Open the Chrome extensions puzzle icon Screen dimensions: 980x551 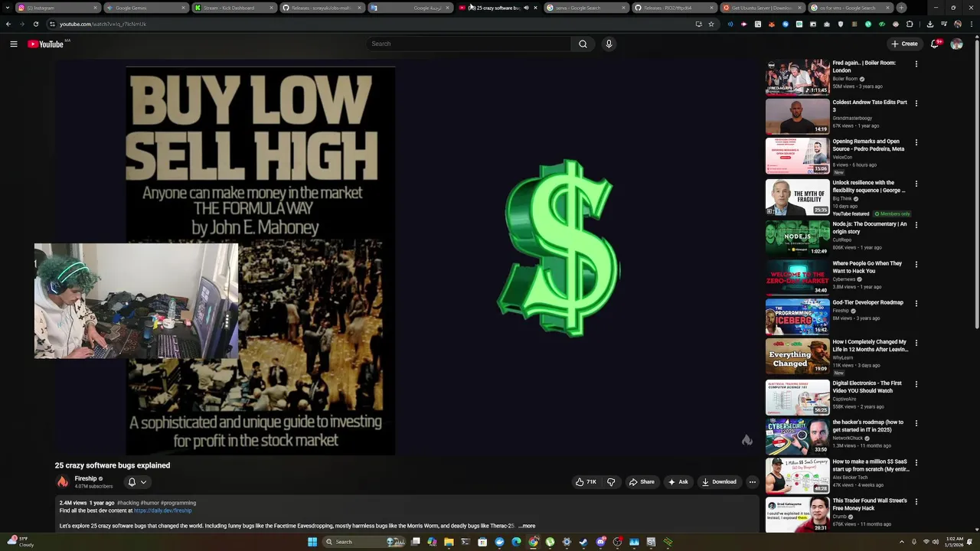910,24
